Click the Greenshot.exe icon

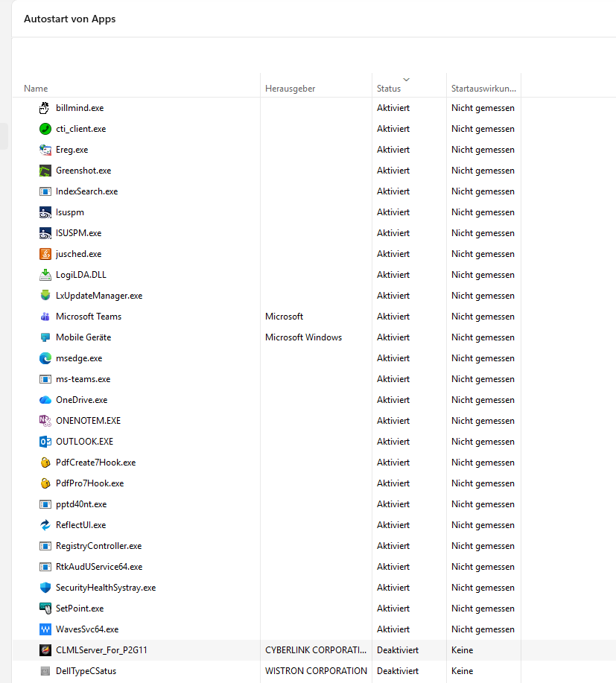(x=45, y=171)
